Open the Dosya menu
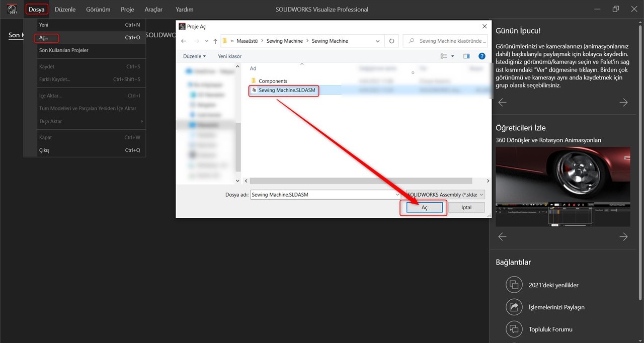 37,9
